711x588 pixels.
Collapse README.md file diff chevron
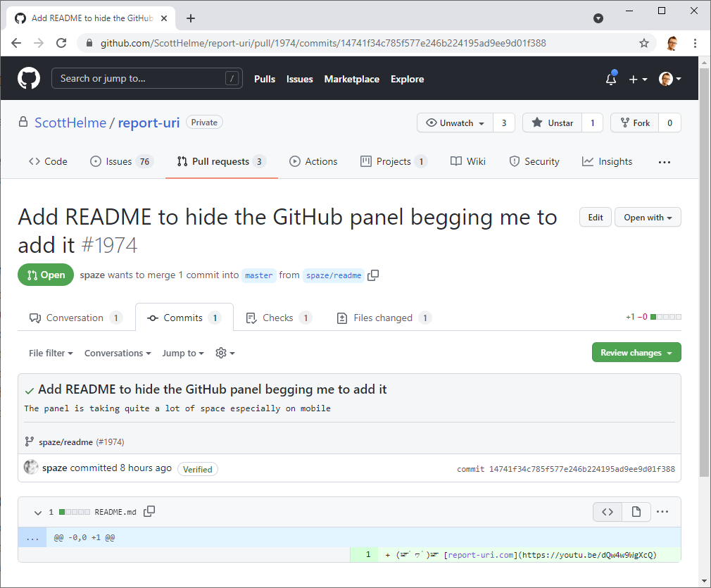pyautogui.click(x=37, y=513)
